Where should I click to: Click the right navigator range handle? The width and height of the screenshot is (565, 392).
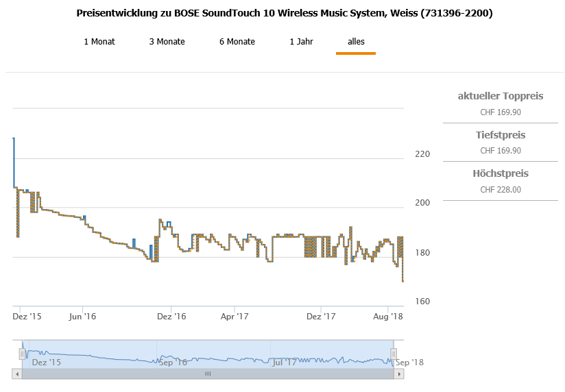[x=394, y=354]
